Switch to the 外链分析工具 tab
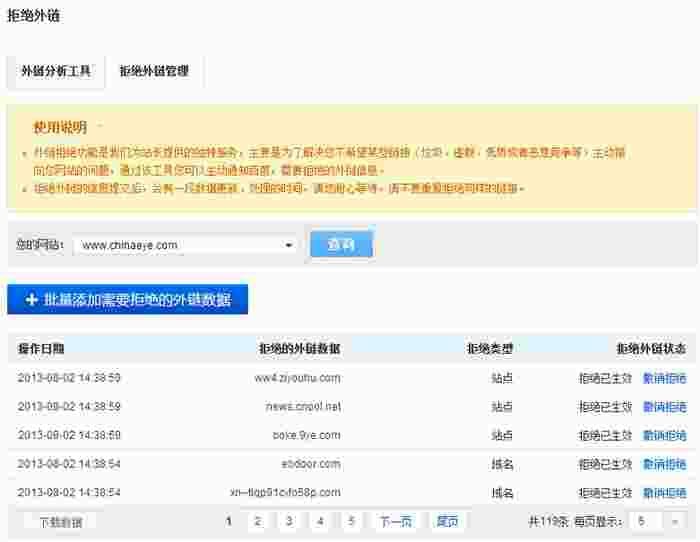This screenshot has width=700, height=542. (56, 71)
